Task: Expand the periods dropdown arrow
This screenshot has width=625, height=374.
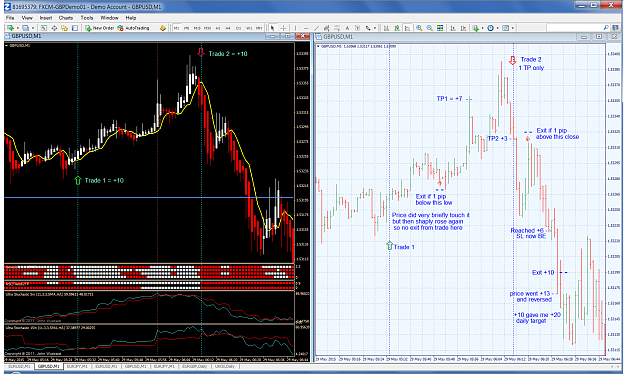Action: [x=497, y=28]
